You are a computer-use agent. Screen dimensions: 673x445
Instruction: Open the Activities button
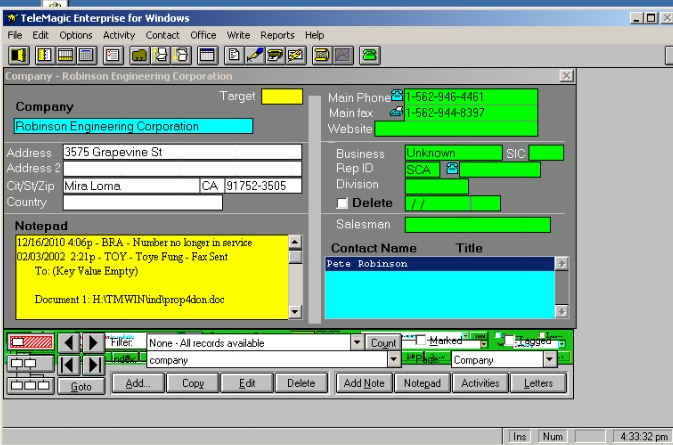point(480,383)
